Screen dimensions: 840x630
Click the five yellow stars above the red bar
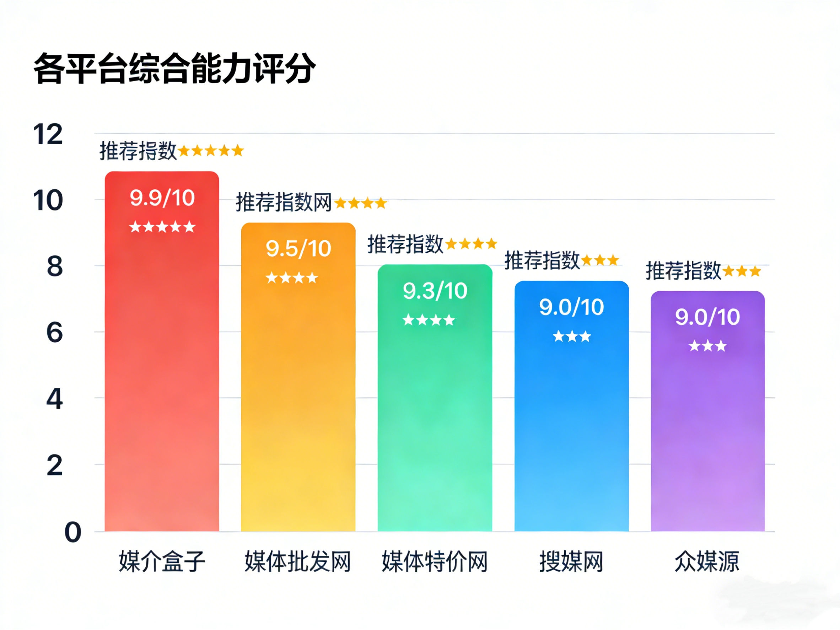pyautogui.click(x=210, y=151)
